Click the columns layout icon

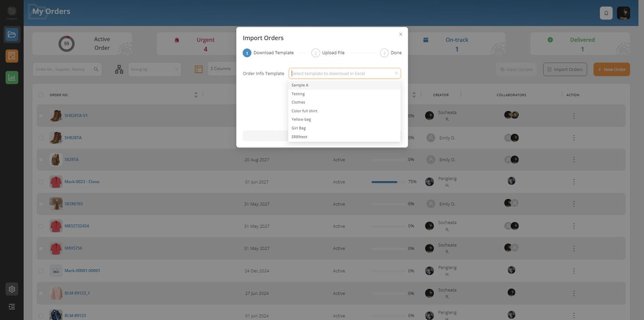pos(198,69)
